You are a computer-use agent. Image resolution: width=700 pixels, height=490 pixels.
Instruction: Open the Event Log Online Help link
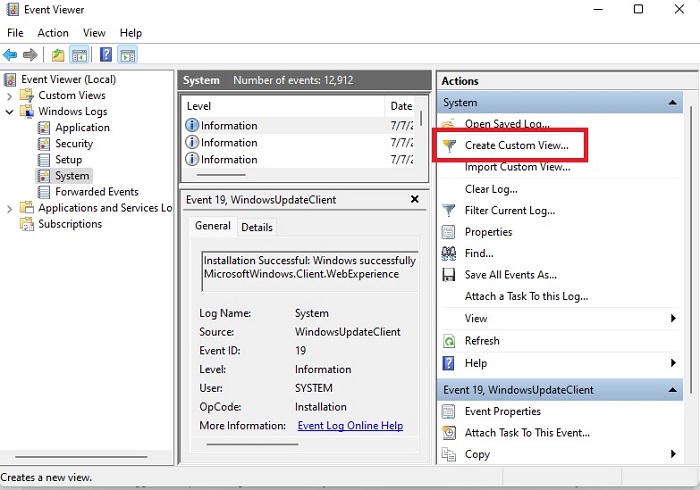tap(350, 426)
